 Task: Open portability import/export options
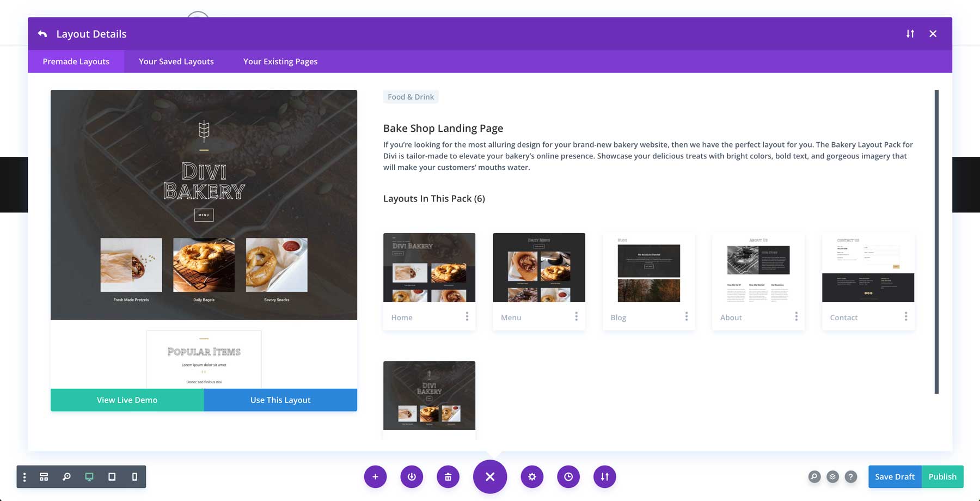604,476
